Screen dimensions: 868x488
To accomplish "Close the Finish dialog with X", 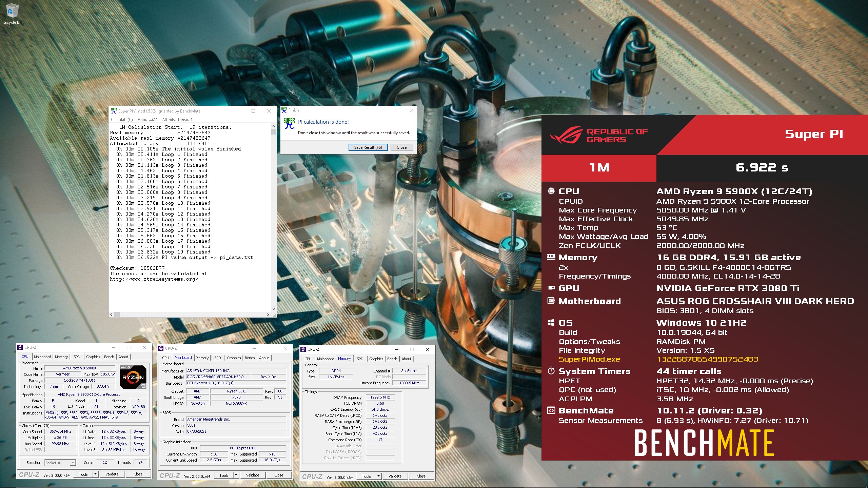I will (x=412, y=110).
